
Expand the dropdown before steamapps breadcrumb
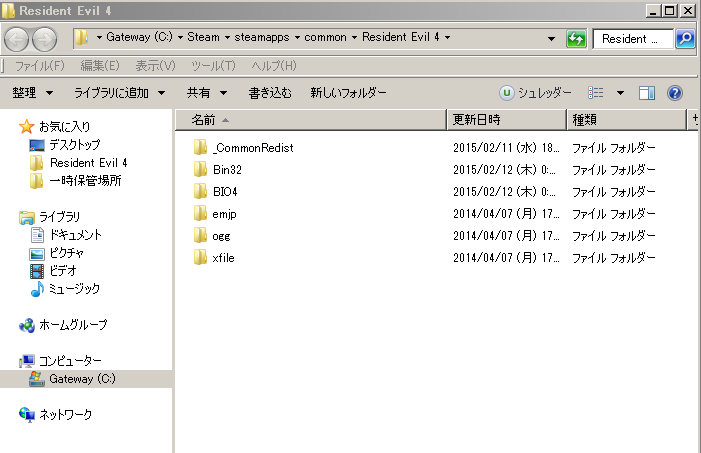click(227, 38)
